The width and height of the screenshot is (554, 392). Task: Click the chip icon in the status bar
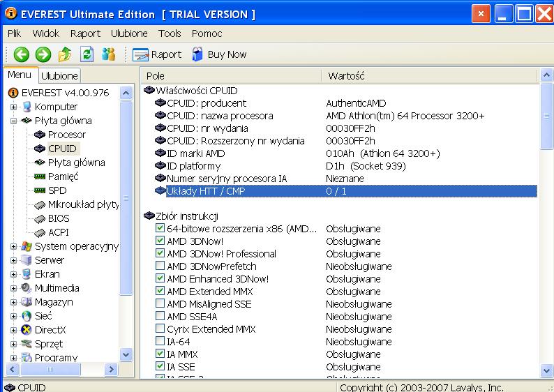click(10, 387)
